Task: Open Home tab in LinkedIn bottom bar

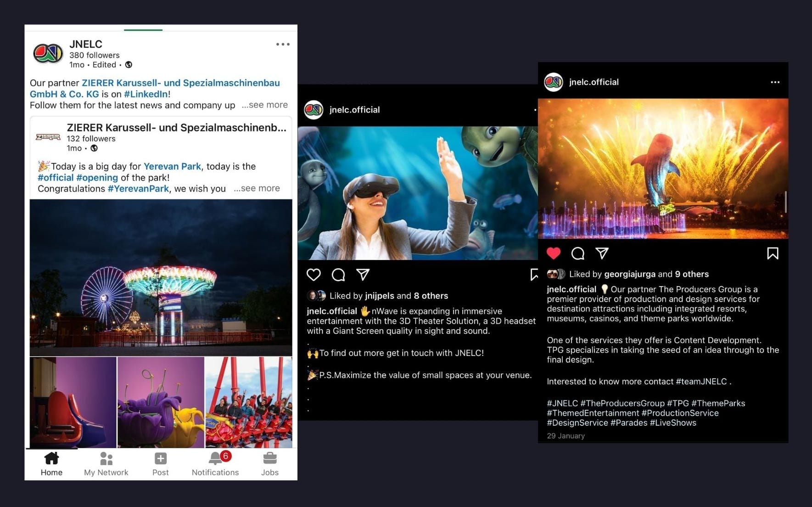Action: (51, 464)
